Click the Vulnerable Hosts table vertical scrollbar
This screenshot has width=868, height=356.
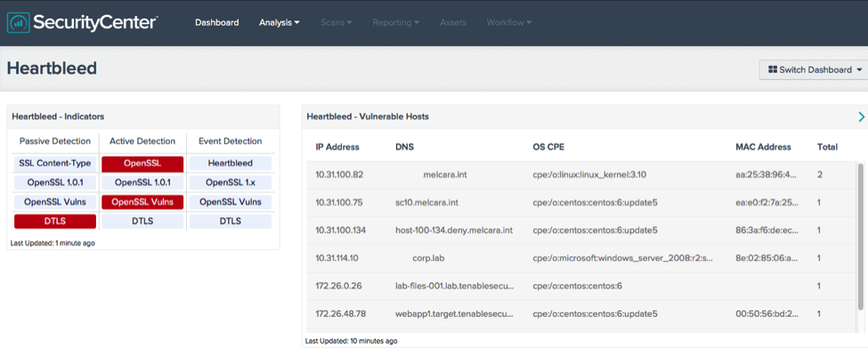coord(860,236)
